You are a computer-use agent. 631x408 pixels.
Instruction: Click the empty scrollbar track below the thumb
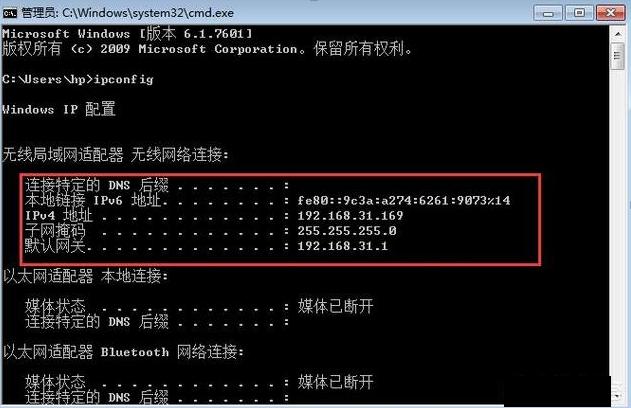(x=618, y=229)
